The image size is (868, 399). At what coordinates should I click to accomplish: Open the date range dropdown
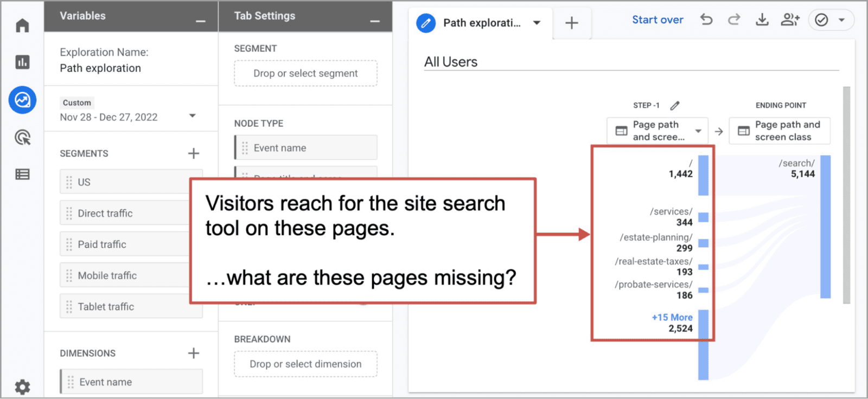tap(192, 116)
